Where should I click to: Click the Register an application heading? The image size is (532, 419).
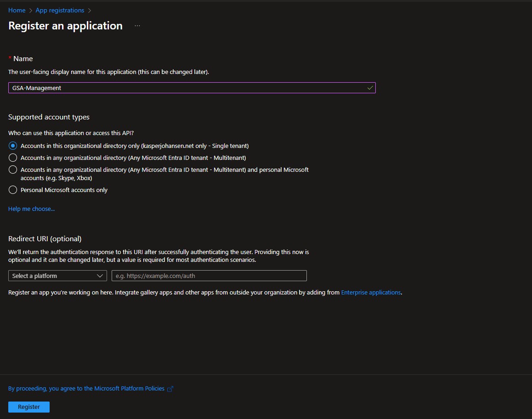coord(65,26)
